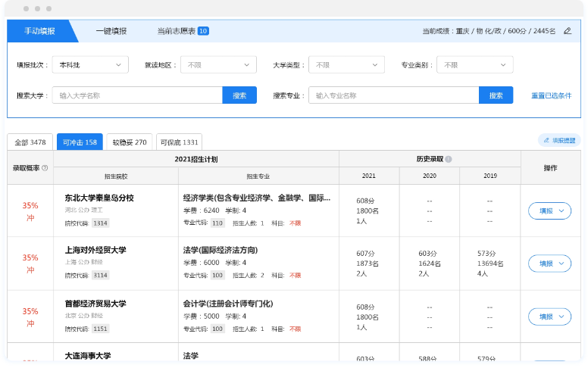Expand 填报 dropdown for 首都经济贸易大学
This screenshot has height=368, width=588.
[550, 317]
